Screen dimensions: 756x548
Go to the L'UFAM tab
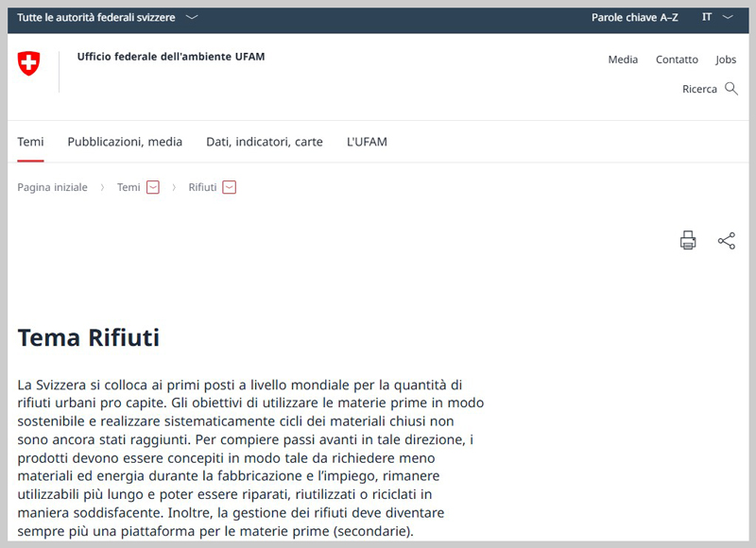367,142
